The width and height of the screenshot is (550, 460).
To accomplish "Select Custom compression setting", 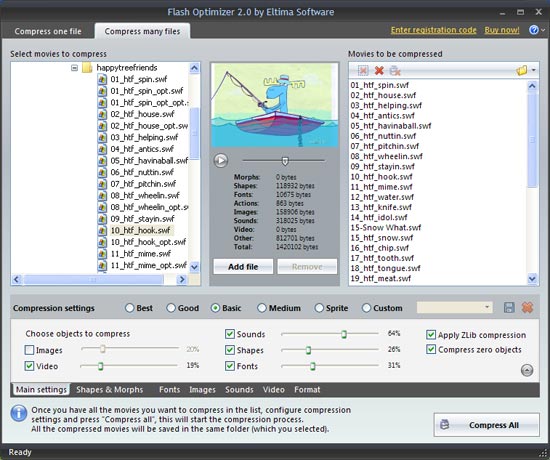I will (366, 308).
